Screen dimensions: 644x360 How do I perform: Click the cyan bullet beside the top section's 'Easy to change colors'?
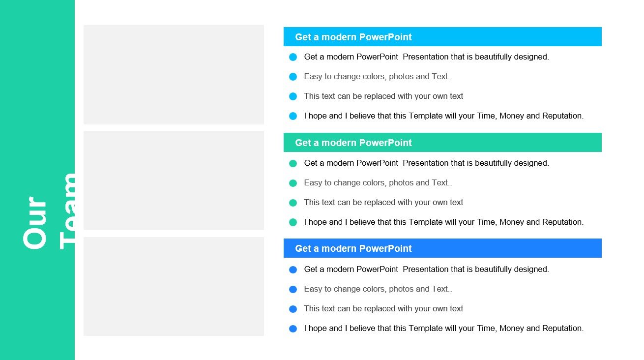tap(293, 77)
